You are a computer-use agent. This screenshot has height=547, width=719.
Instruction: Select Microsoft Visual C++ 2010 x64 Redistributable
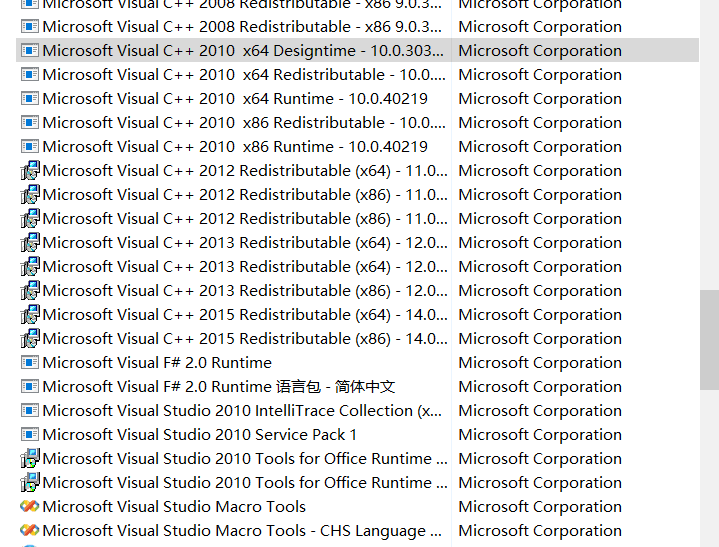pos(244,74)
